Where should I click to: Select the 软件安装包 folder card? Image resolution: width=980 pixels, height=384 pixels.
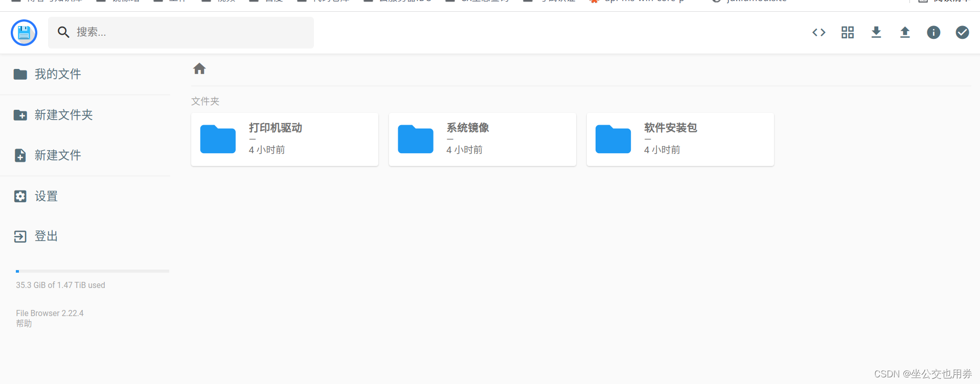[680, 139]
